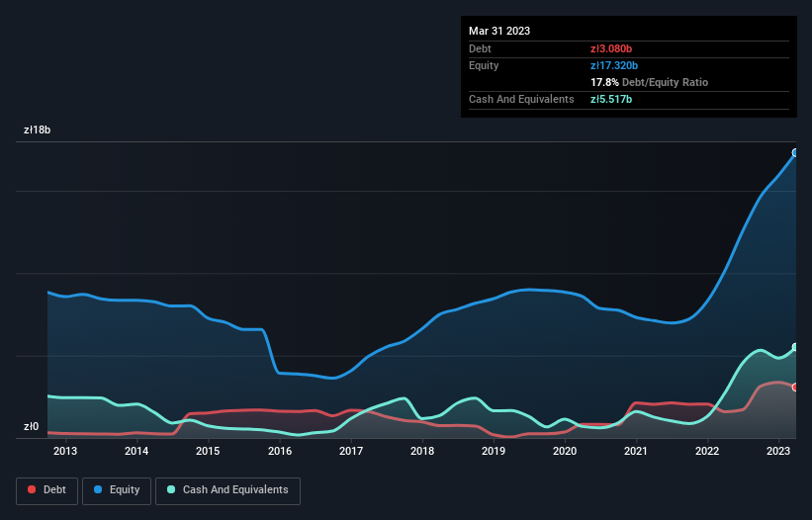812x520 pixels.
Task: Select the 2020 x-axis label
Action: (565, 451)
